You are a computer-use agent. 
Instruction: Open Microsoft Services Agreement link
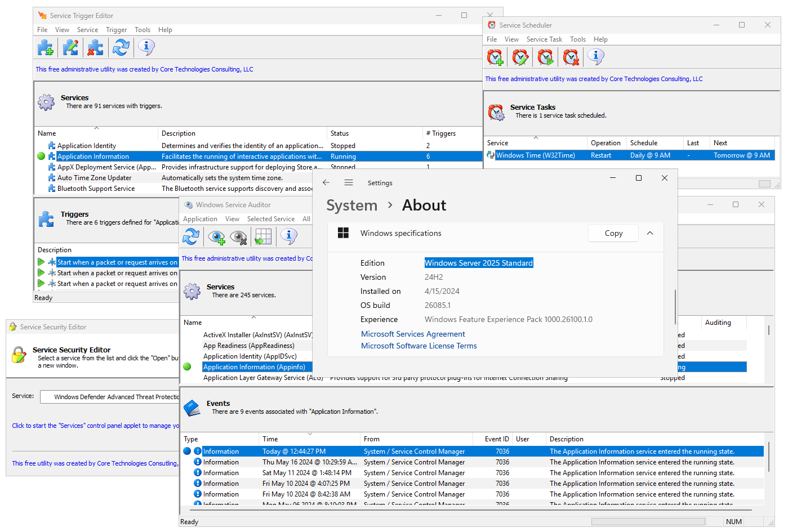(x=413, y=334)
